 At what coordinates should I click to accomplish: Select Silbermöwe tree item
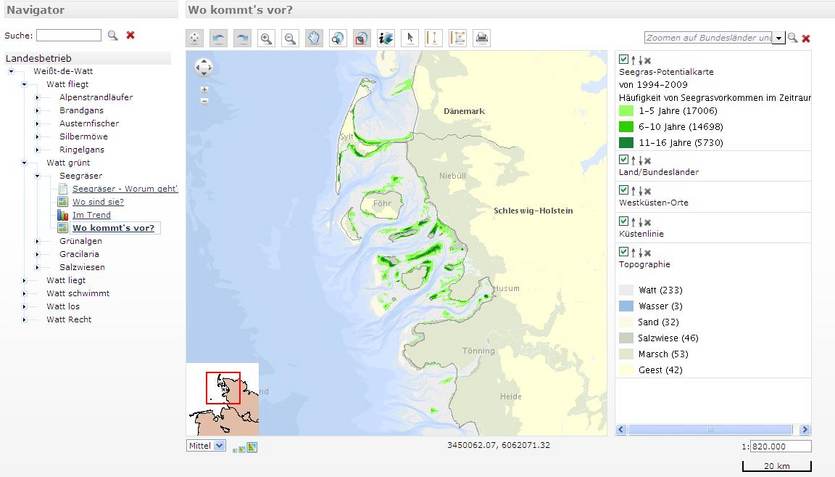point(83,136)
